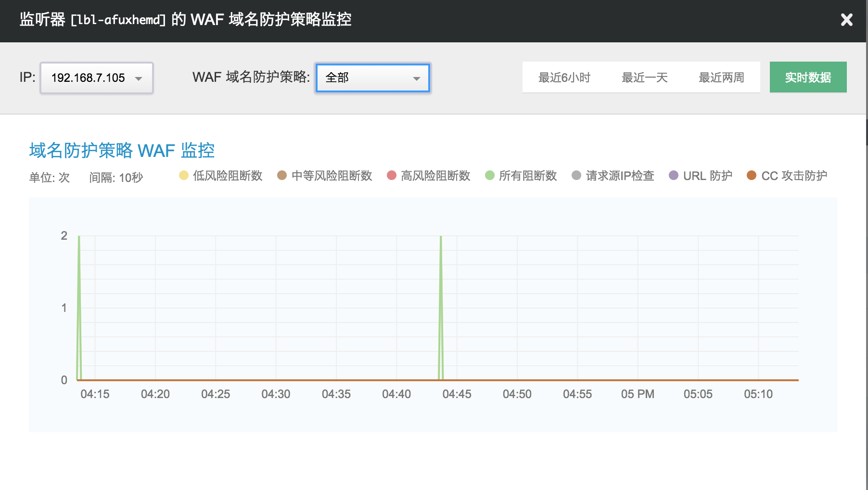The image size is (868, 490).
Task: Click the 域名防护策略 WAF 监控 heading
Action: point(122,151)
